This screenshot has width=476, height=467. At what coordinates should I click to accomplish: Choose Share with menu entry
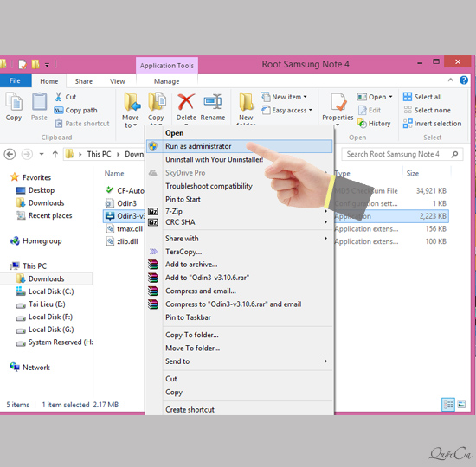tap(239, 239)
